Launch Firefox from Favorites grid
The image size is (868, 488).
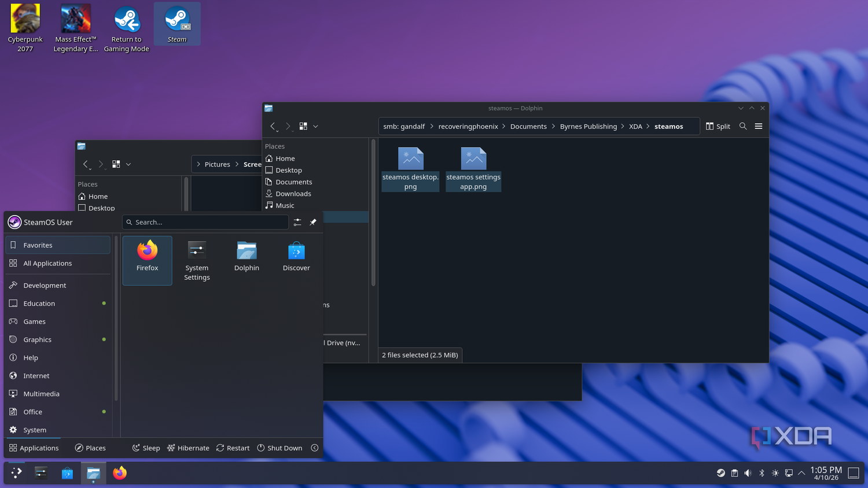pyautogui.click(x=147, y=260)
